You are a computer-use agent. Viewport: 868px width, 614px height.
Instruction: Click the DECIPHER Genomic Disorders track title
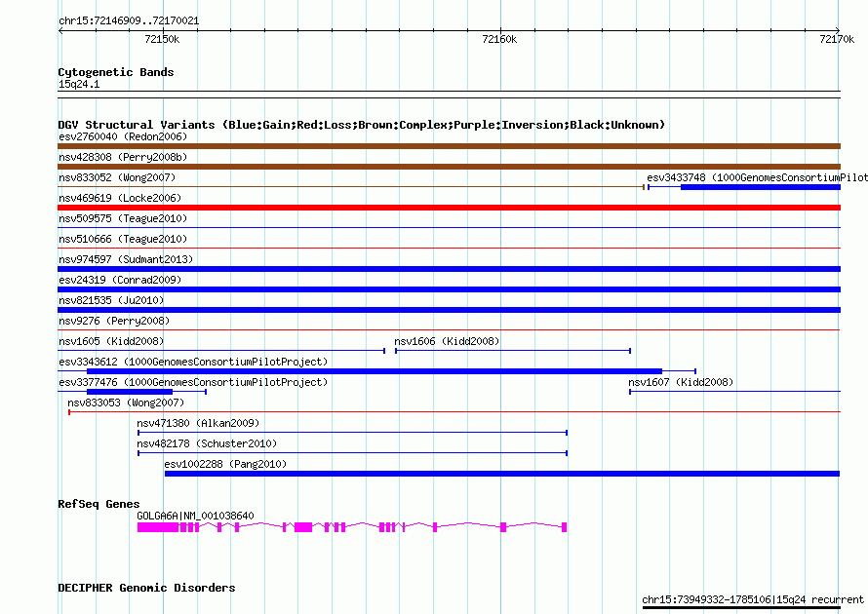tap(146, 588)
